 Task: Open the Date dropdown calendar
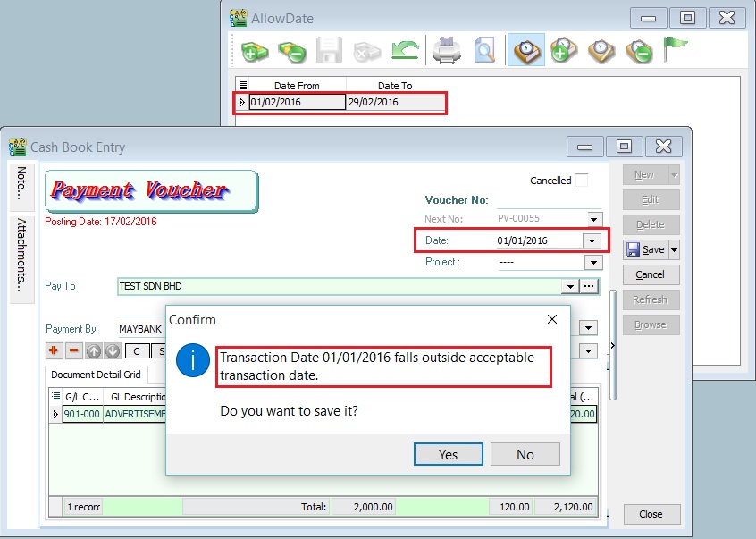point(591,240)
